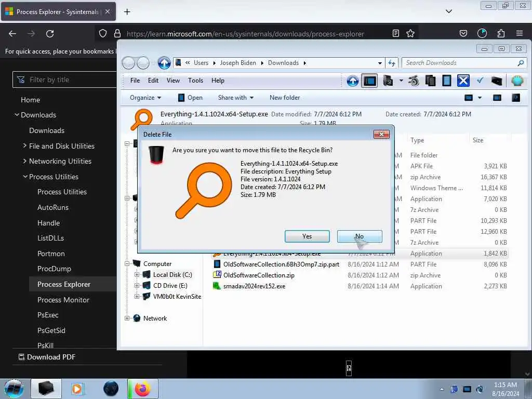
Task: Open the File menu in Explorer
Action: click(x=135, y=81)
